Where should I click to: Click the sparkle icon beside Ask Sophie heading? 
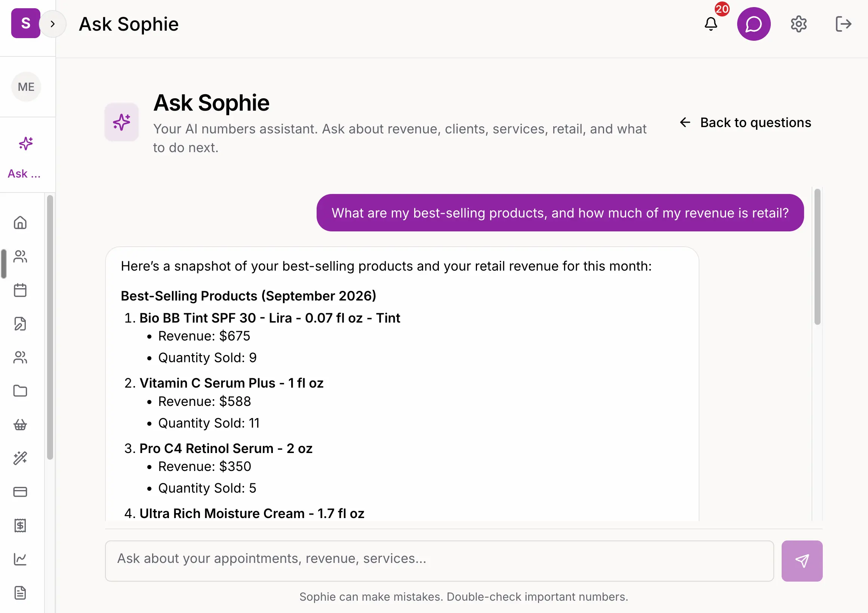[x=122, y=122]
